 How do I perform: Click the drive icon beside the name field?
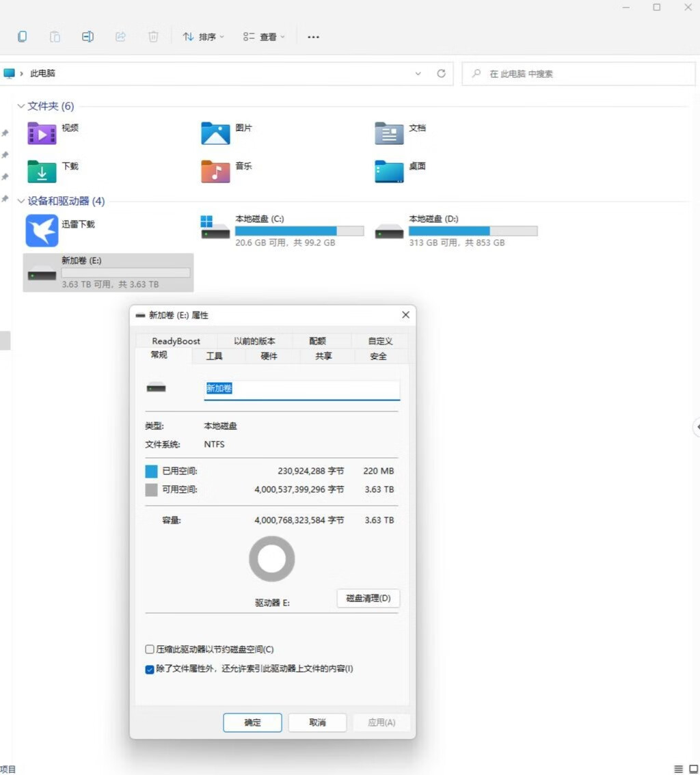157,387
